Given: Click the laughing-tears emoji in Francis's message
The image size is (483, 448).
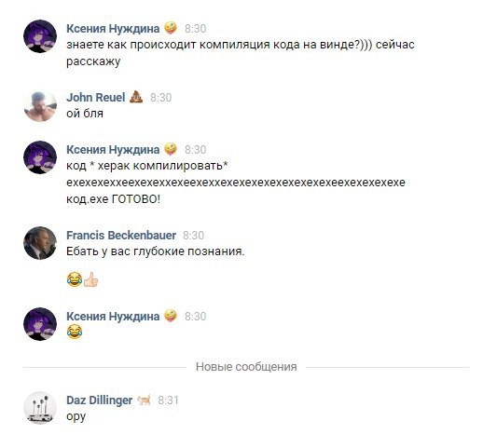Looking at the screenshot, I should coord(75,279).
